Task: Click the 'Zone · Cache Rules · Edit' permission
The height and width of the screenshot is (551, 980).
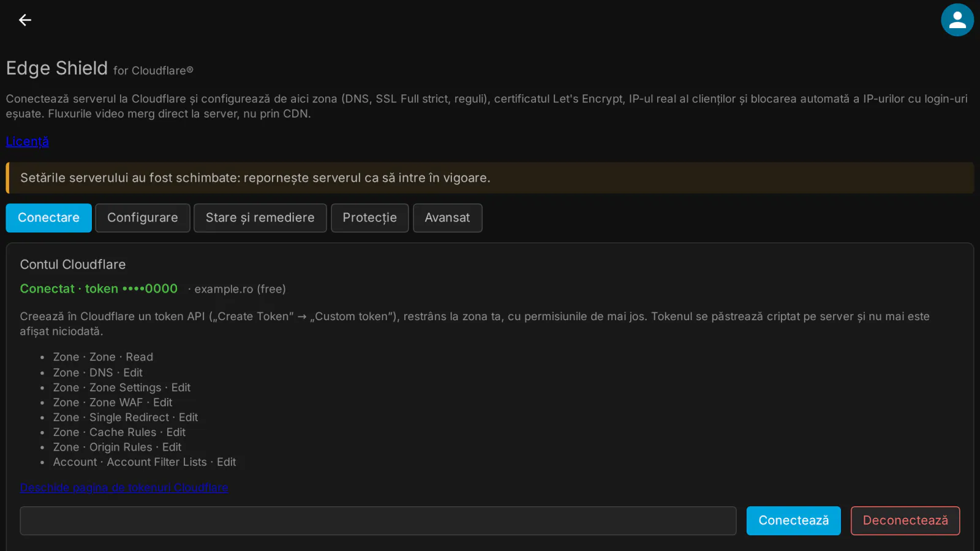Action: tap(119, 432)
